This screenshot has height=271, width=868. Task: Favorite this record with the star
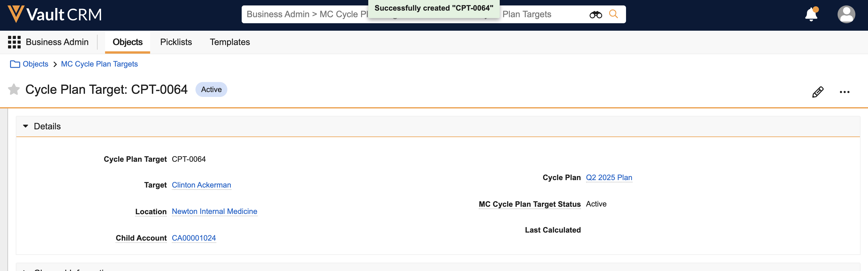click(14, 89)
